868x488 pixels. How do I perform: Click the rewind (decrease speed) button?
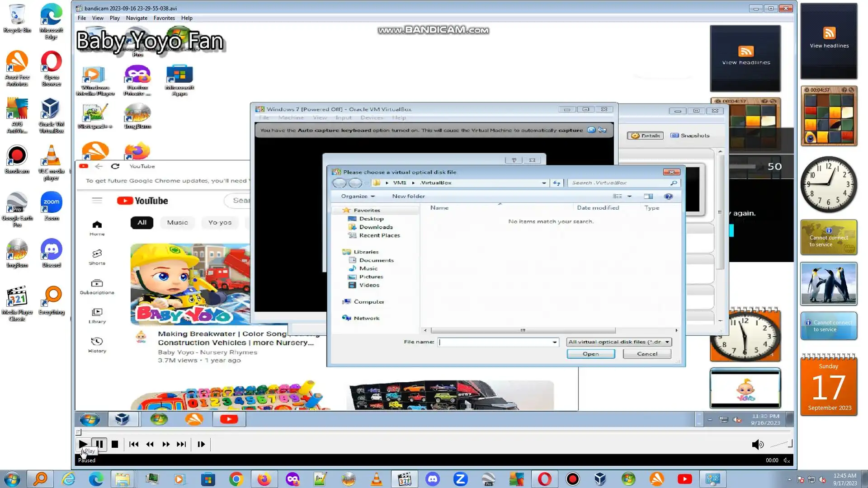click(x=150, y=444)
